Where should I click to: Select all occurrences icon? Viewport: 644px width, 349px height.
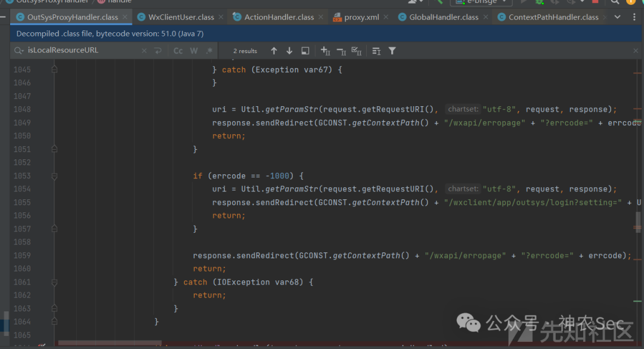357,51
